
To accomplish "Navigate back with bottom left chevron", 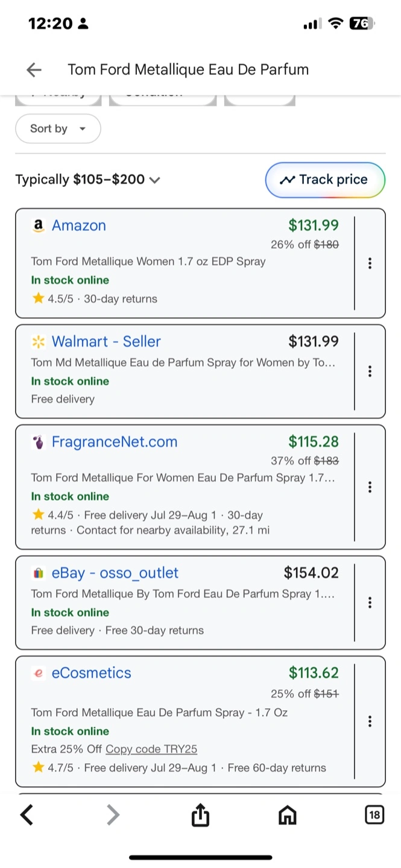I will coord(27,816).
